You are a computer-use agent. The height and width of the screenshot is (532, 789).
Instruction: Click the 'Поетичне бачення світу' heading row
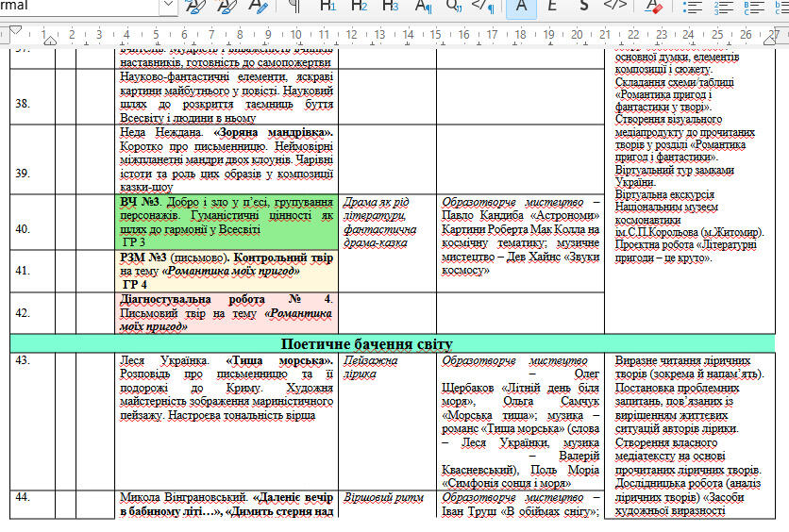tap(393, 344)
